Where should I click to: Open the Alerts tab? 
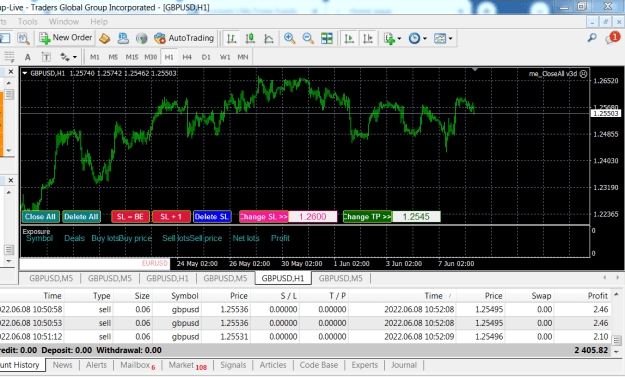click(x=96, y=365)
